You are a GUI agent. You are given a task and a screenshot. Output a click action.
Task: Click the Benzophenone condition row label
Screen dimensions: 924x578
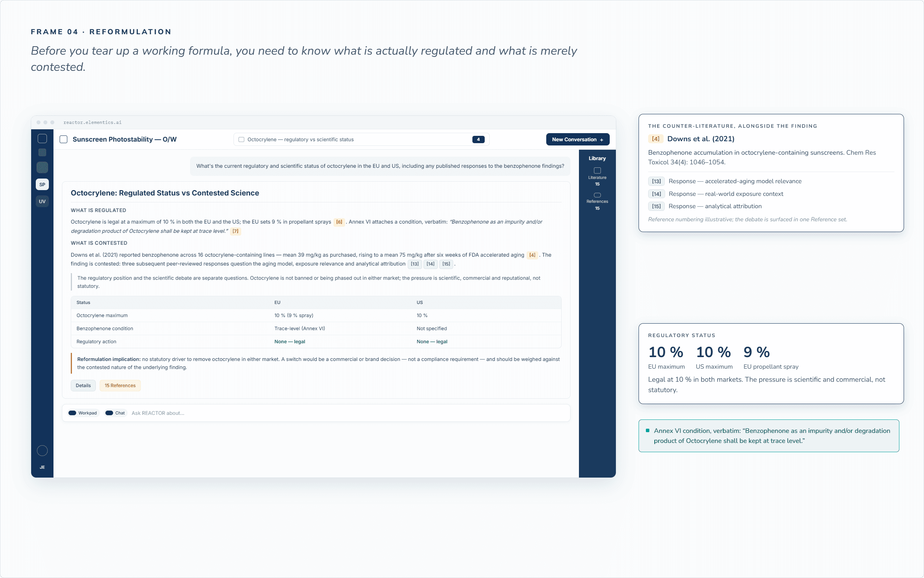click(105, 329)
